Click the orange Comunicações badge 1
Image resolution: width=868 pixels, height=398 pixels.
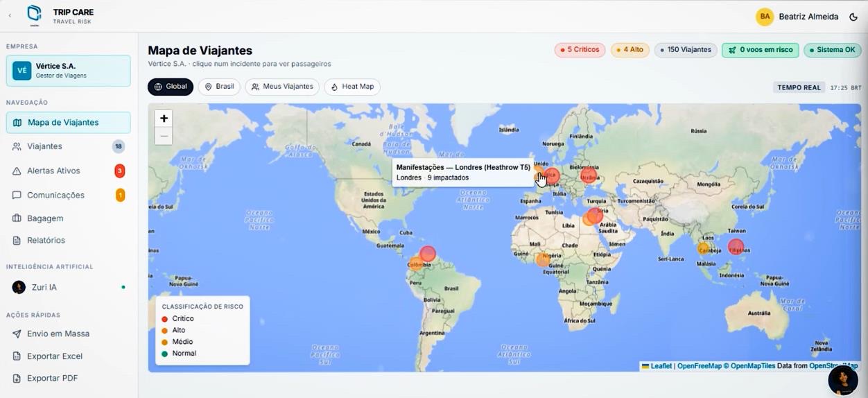coord(120,195)
